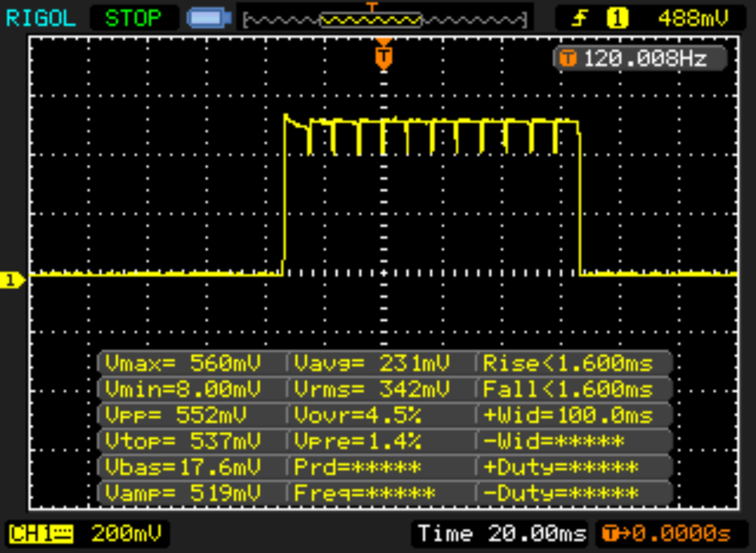Click the 488mV trigger level readout

693,19
